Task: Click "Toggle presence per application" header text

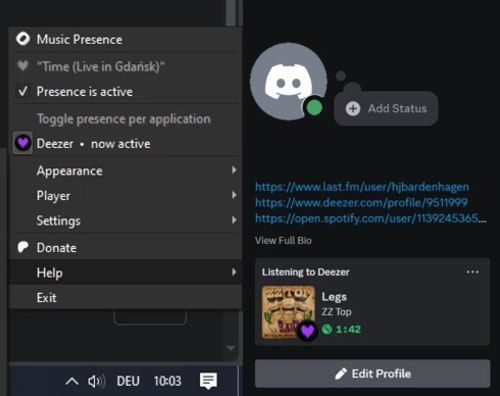Action: 124,119
